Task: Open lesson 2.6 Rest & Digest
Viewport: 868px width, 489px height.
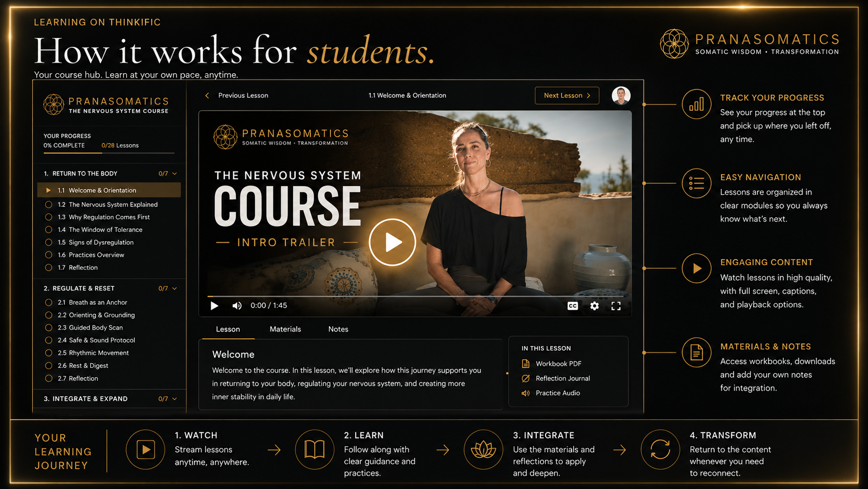Action: 83,366
